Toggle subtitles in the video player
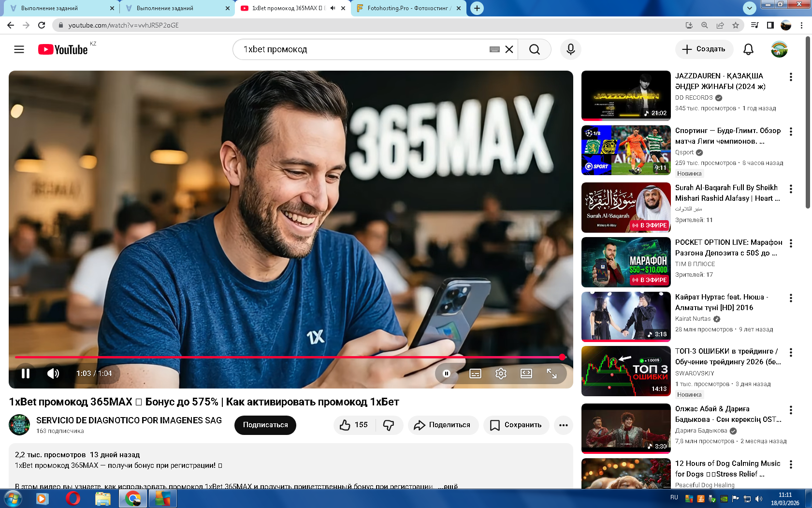Image resolution: width=812 pixels, height=508 pixels. pyautogui.click(x=475, y=374)
